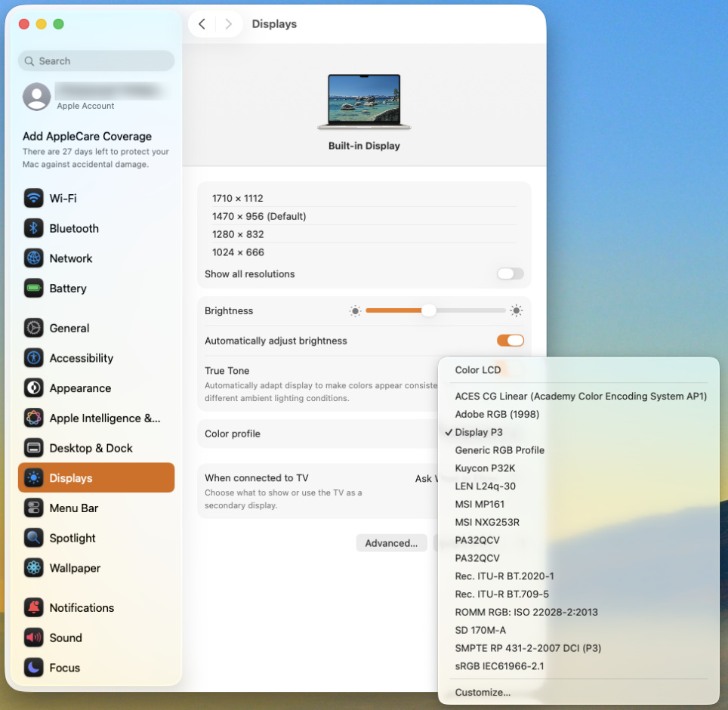
Task: Open Sound settings in the sidebar
Action: pos(66,637)
